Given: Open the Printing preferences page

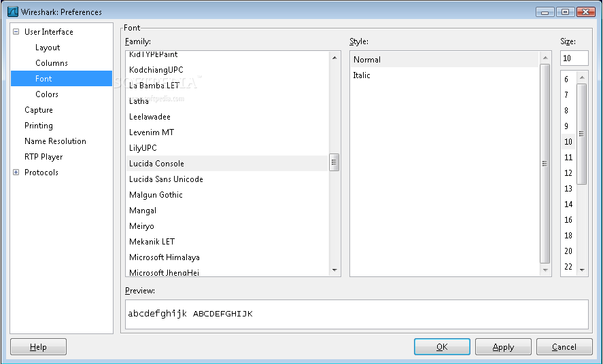Looking at the screenshot, I should click(39, 126).
